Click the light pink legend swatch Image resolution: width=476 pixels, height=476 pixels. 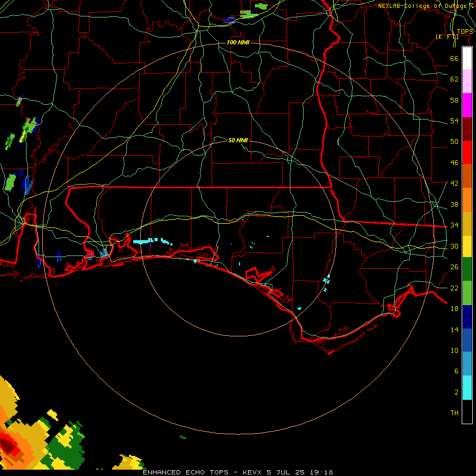467,81
